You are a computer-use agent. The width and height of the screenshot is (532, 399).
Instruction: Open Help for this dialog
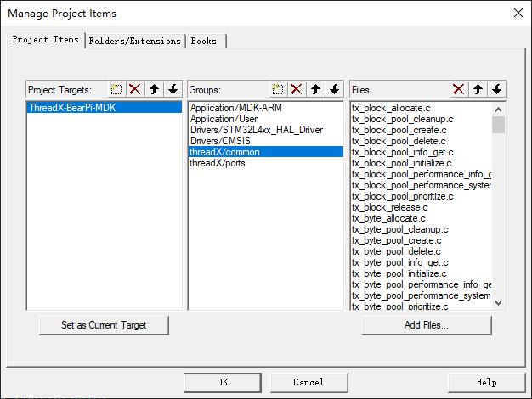point(487,382)
